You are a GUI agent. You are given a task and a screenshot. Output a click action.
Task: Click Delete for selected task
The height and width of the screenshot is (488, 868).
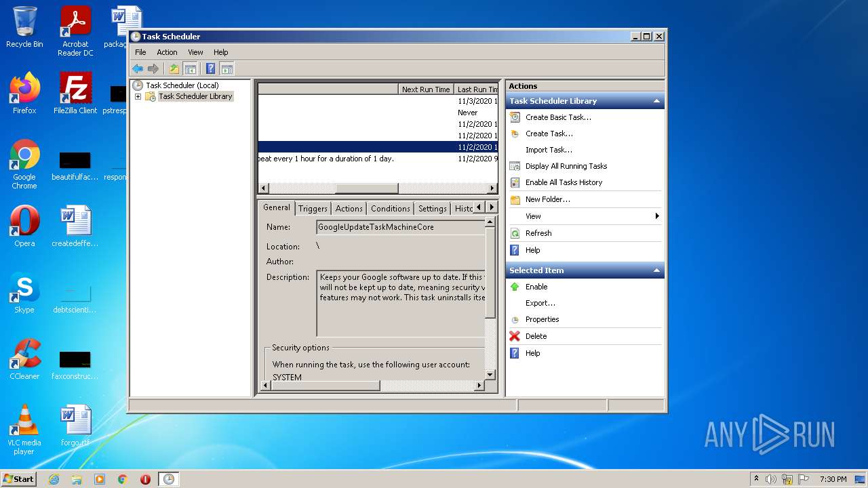536,336
